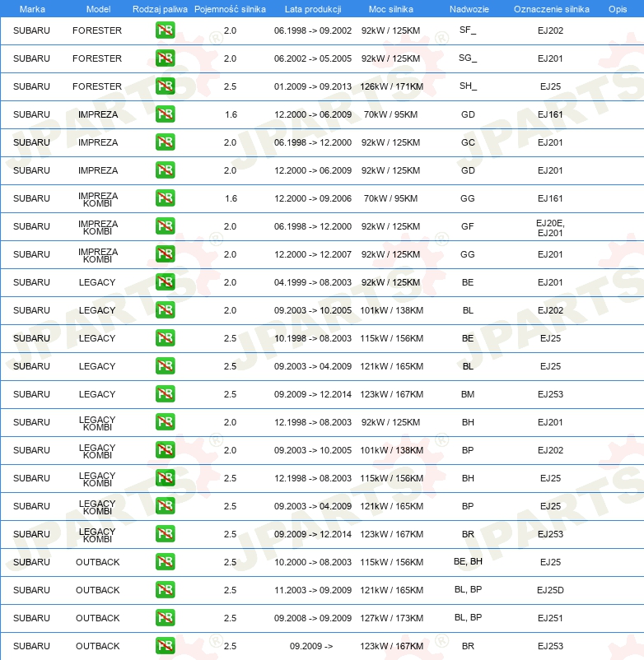Click the fuel icon in Legacy Kombi 2.0 BP row

click(x=165, y=450)
